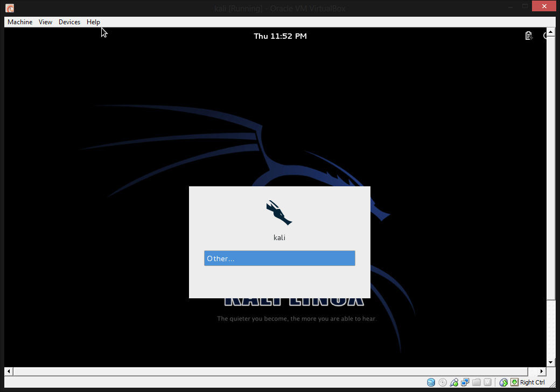This screenshot has height=392, width=560.
Task: Click the keyboard capture arrow icon
Action: (x=514, y=382)
